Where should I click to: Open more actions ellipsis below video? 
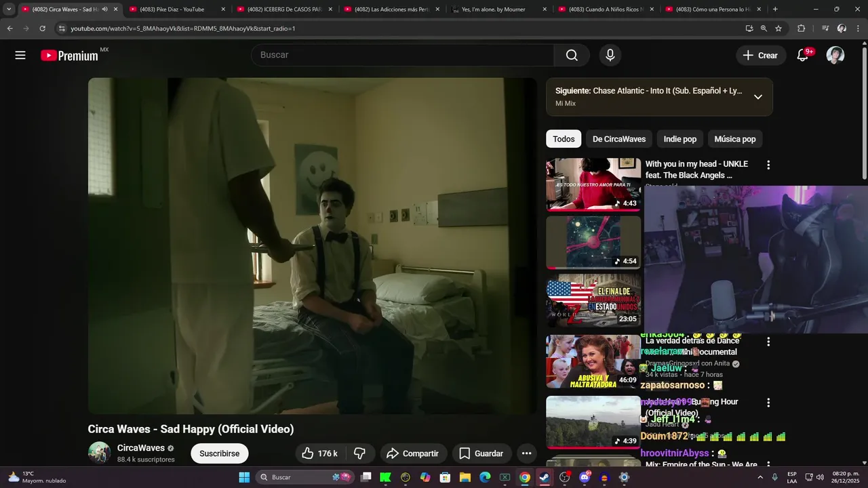coord(526,453)
